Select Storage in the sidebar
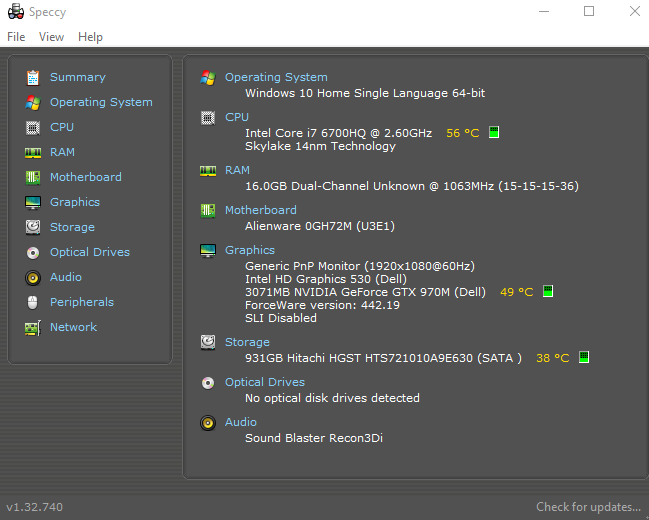This screenshot has height=520, width=649. point(72,227)
